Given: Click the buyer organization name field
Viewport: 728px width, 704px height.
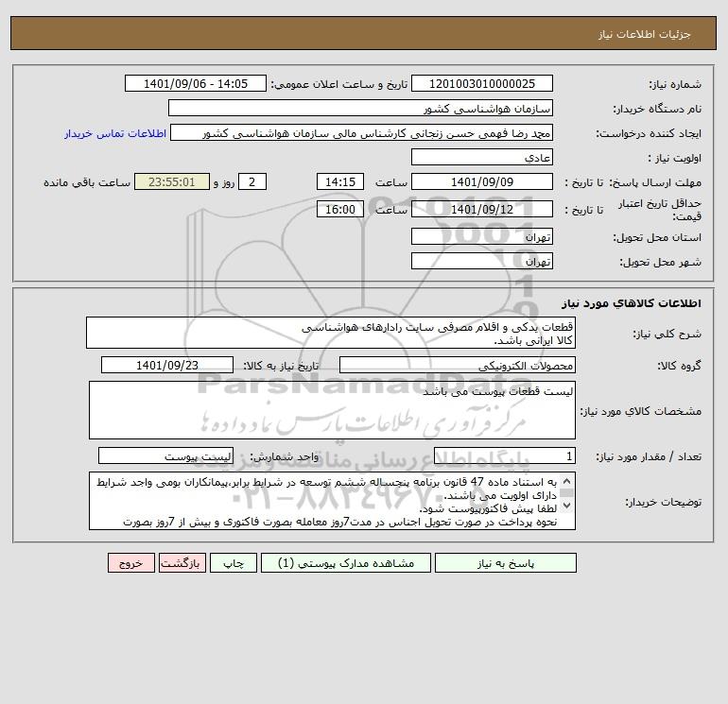Looking at the screenshot, I should click(360, 108).
